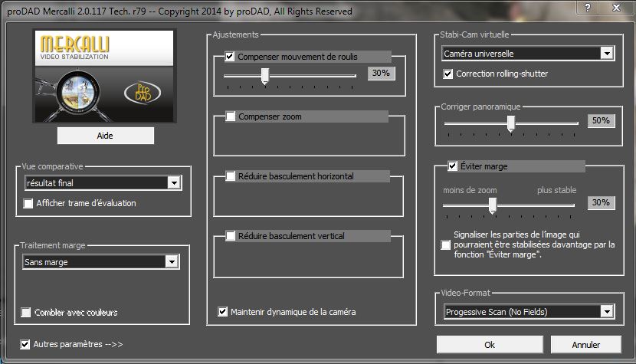Toggle the Autres paramètres checkbox
The height and width of the screenshot is (364, 636).
click(25, 345)
